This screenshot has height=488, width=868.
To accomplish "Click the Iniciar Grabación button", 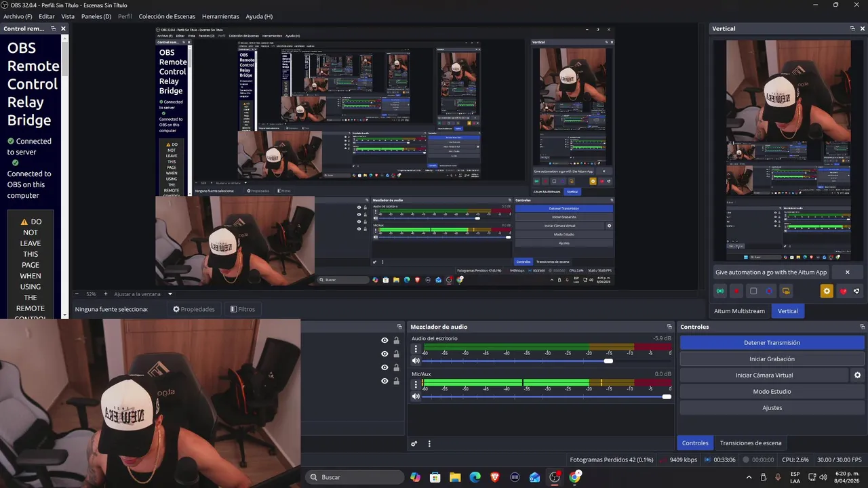I will coord(772,359).
